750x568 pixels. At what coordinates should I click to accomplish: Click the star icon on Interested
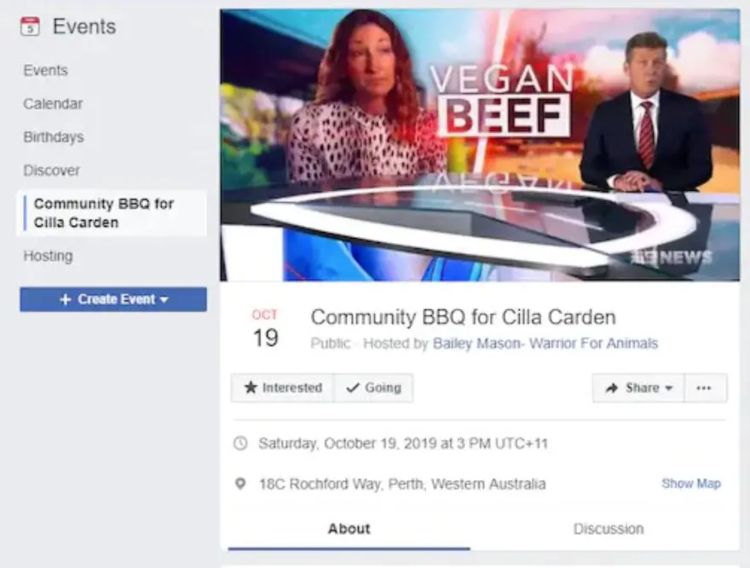click(251, 387)
